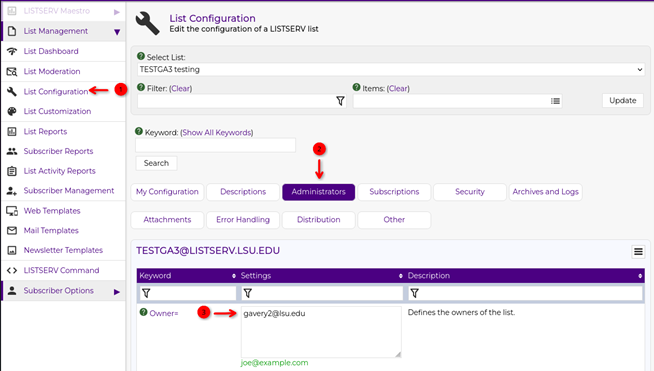
Task: Open the Attachments tab
Action: (167, 220)
